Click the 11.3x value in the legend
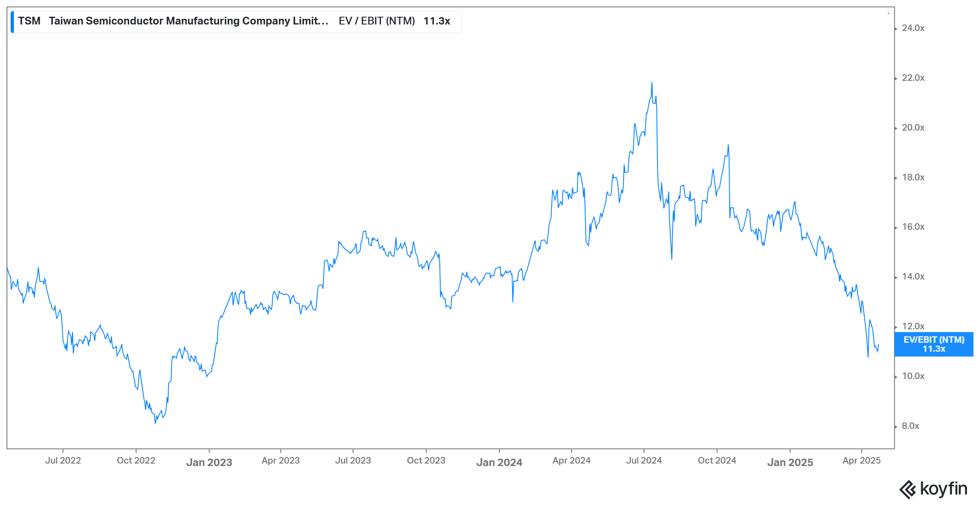Viewport: 980px width, 506px height. (437, 21)
